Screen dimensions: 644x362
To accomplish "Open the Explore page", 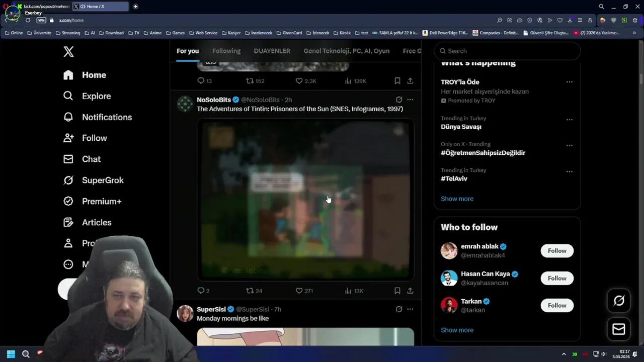I will coord(87,96).
